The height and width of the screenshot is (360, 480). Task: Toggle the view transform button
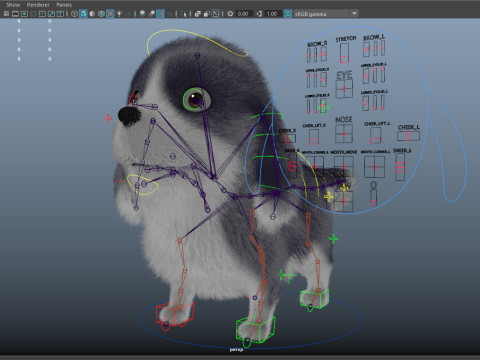tap(288, 14)
